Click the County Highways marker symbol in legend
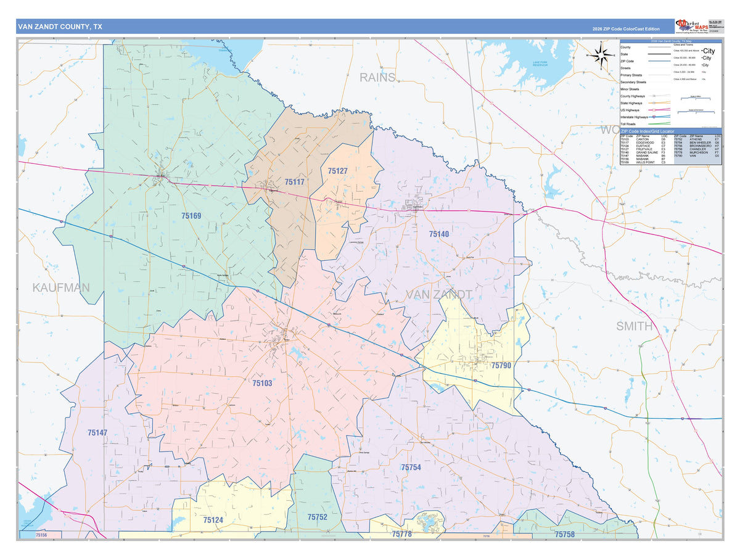740x560 pixels. click(x=654, y=96)
